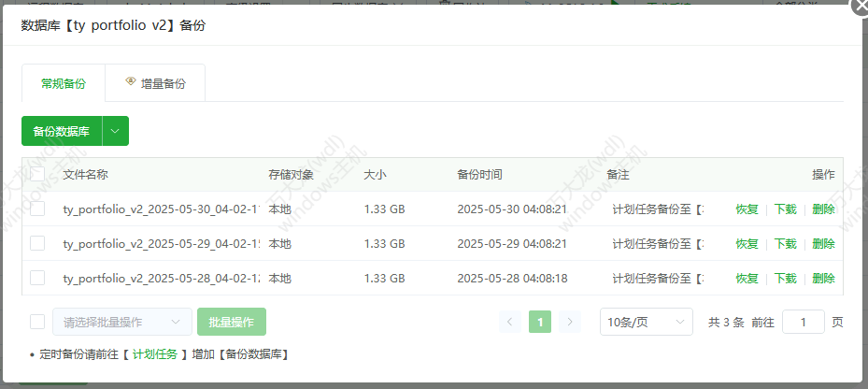Viewport: 868px width, 389px height.
Task: Download the 2025-05-30 backup file
Action: (x=785, y=209)
